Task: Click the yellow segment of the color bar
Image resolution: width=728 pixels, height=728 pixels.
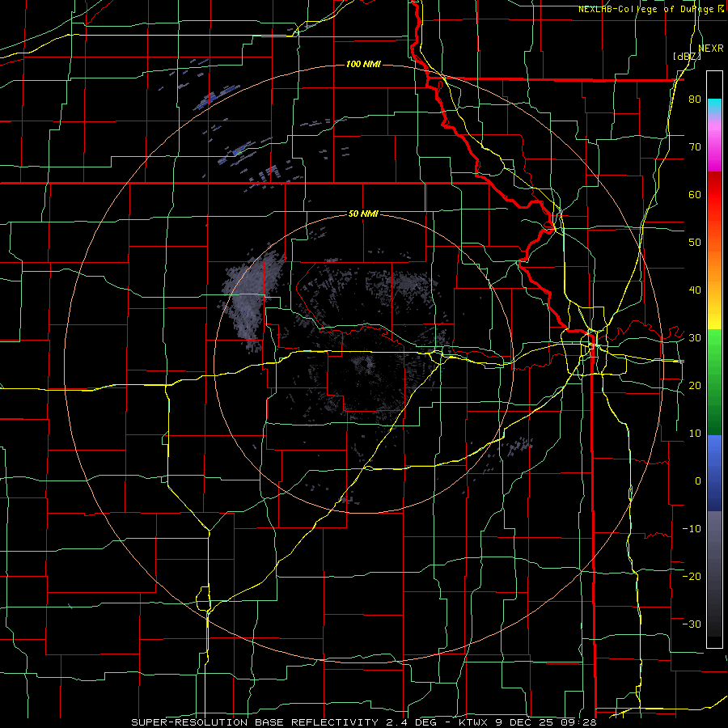Action: 714,320
